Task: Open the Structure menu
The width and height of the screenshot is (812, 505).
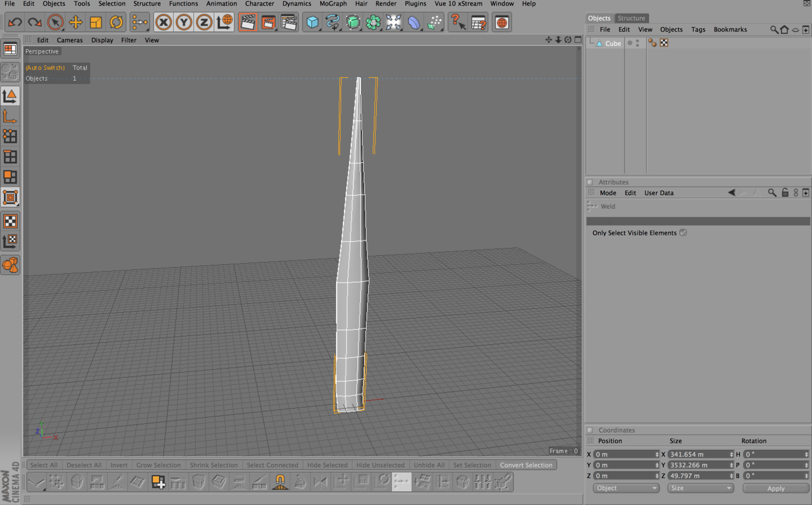Action: (x=147, y=4)
